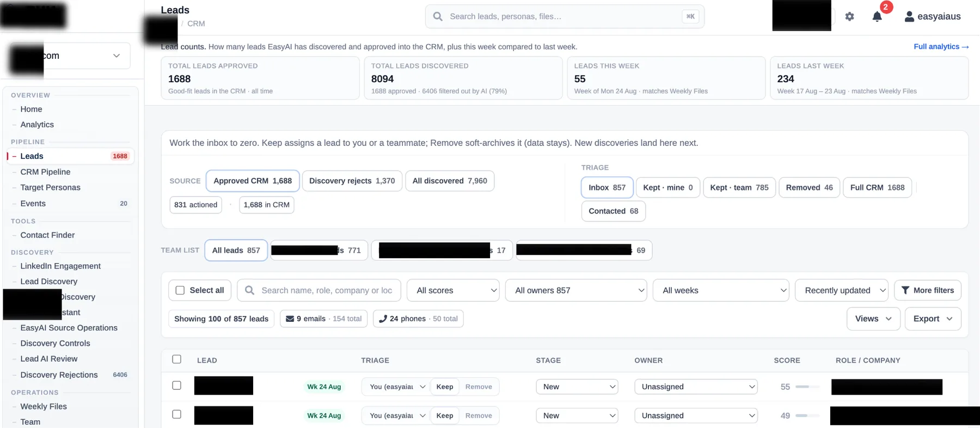The width and height of the screenshot is (980, 428).
Task: Open Stage dropdown for the score 55 lead
Action: click(577, 387)
